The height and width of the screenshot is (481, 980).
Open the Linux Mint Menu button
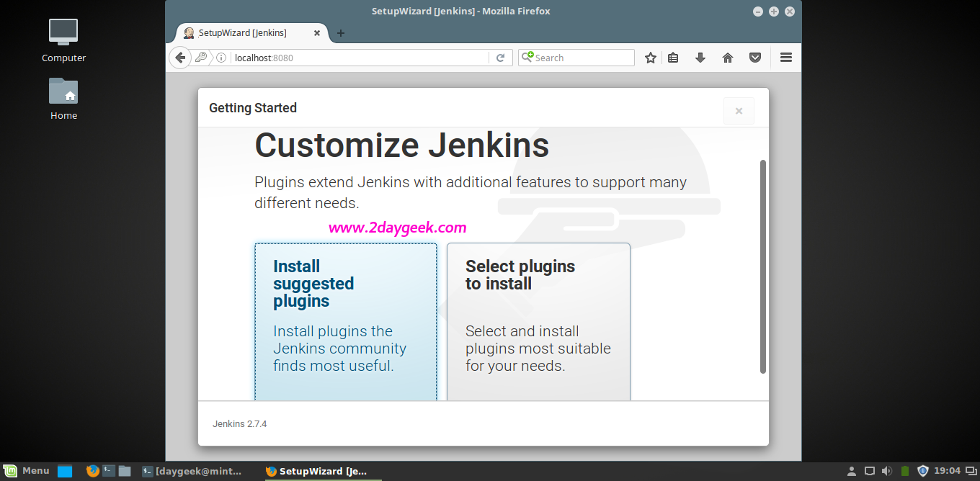(x=26, y=471)
